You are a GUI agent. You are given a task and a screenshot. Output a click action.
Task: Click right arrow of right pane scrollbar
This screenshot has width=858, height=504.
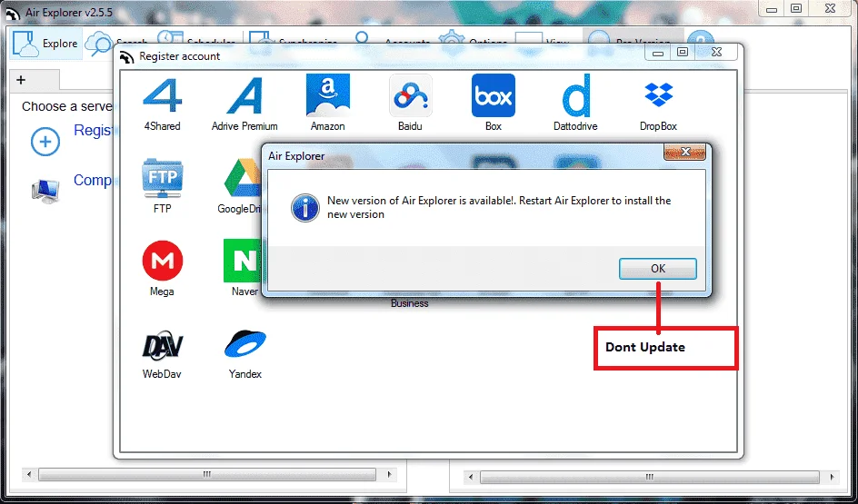point(832,477)
